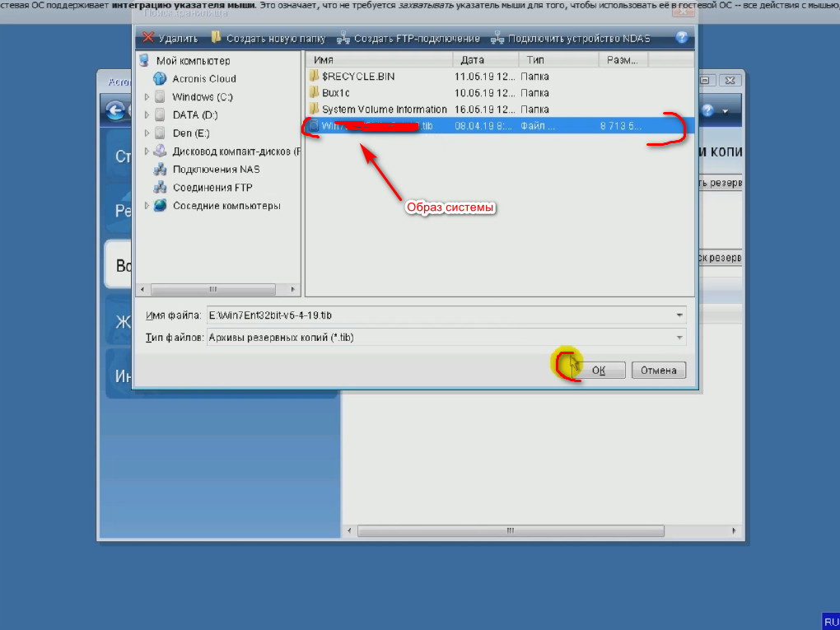Click Создать новую папку folder icon
The image size is (840, 630).
217,38
